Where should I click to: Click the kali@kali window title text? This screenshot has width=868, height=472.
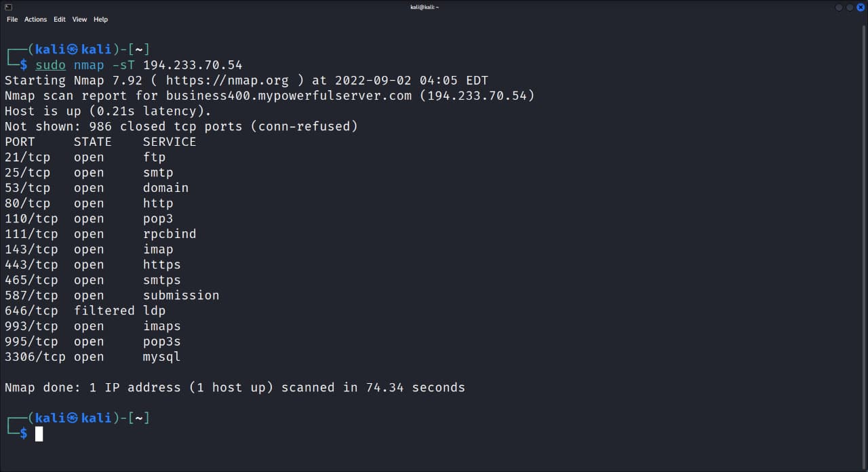pos(425,7)
